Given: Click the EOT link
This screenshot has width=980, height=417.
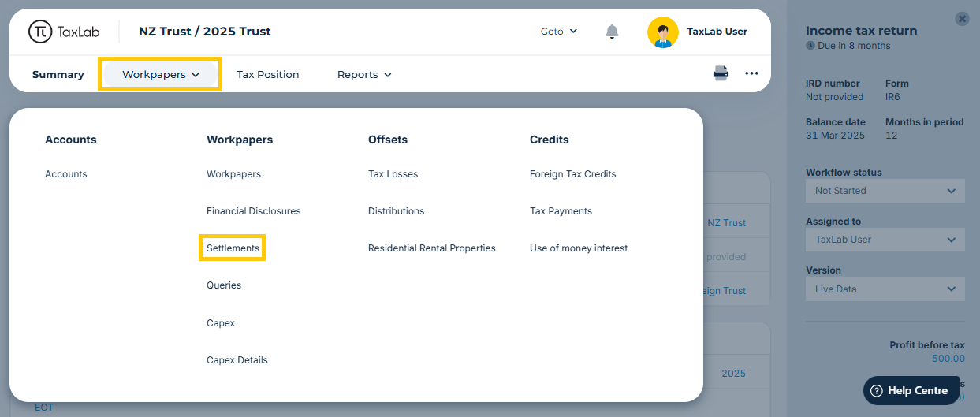Looking at the screenshot, I should pyautogui.click(x=43, y=408).
